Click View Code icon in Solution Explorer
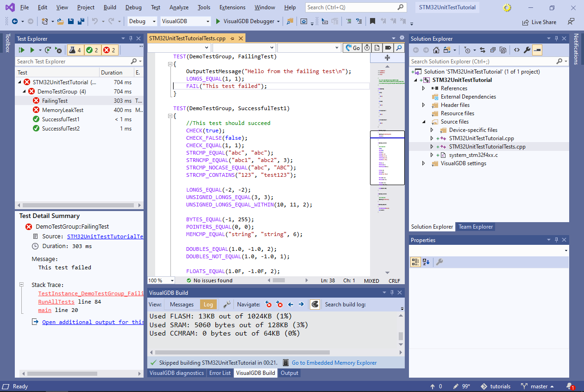Screen dimensions: 584x392 point(517,50)
